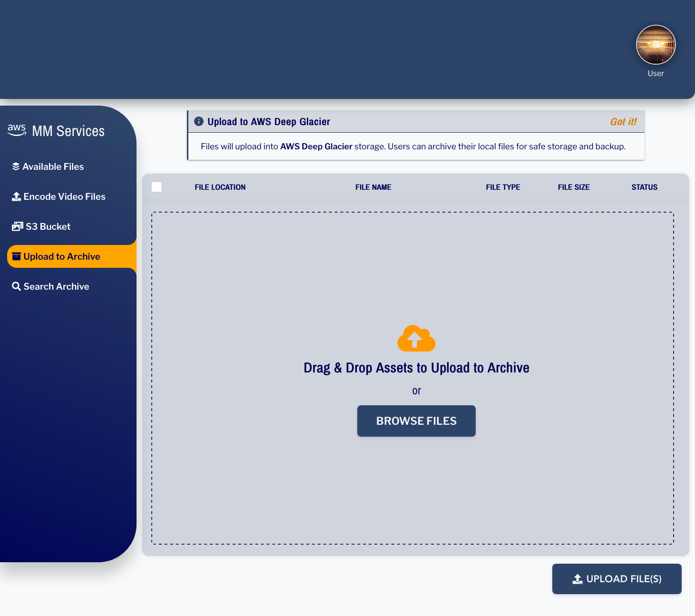Click the FILE SIZE column header
Screen dimensions: 695x616
pos(574,187)
